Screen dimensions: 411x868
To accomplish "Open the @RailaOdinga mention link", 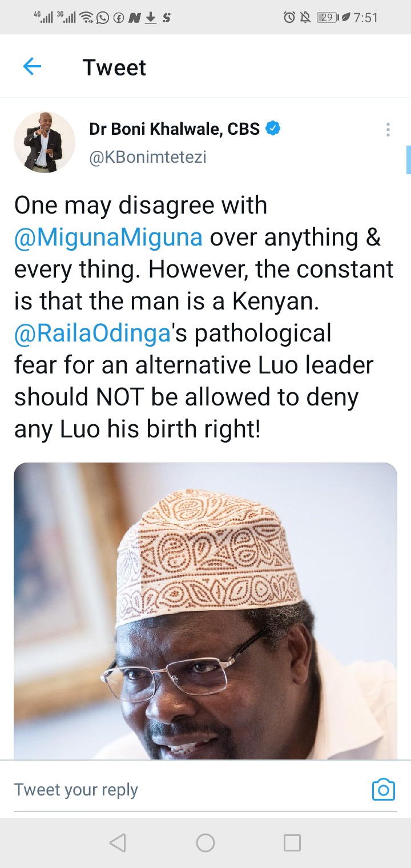I will pyautogui.click(x=92, y=333).
